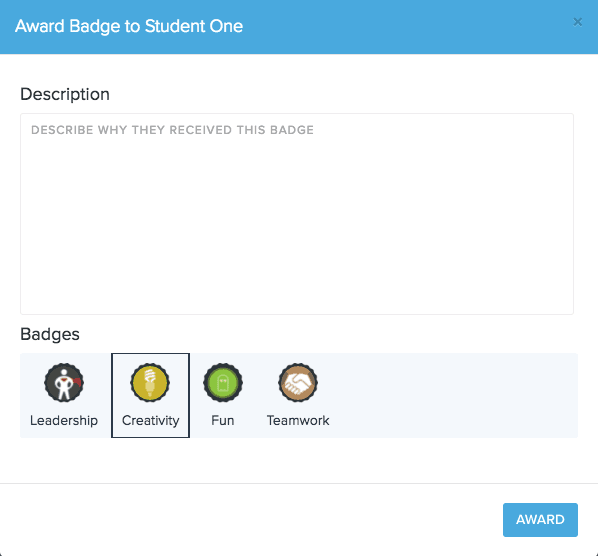Choose the yellow Creativity lightbulb badge
This screenshot has width=598, height=556.
tap(150, 382)
